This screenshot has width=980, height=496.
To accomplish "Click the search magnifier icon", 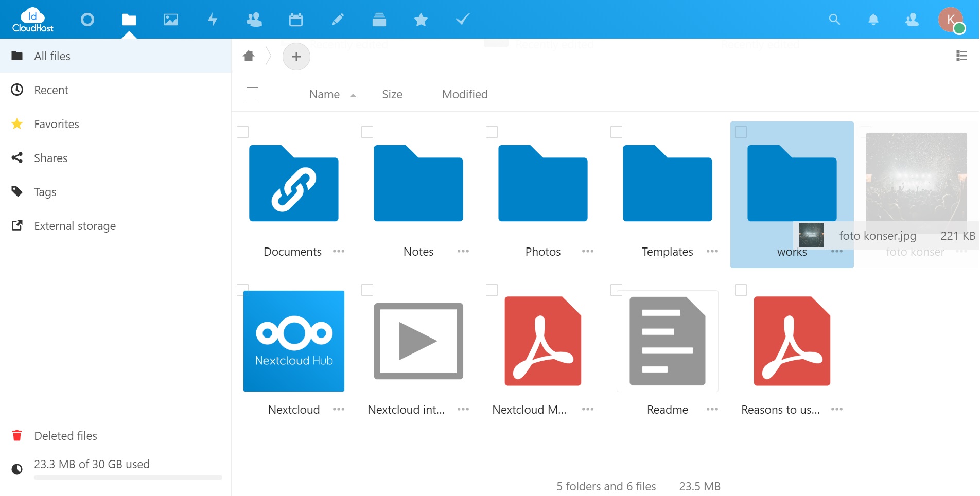I will 834,20.
